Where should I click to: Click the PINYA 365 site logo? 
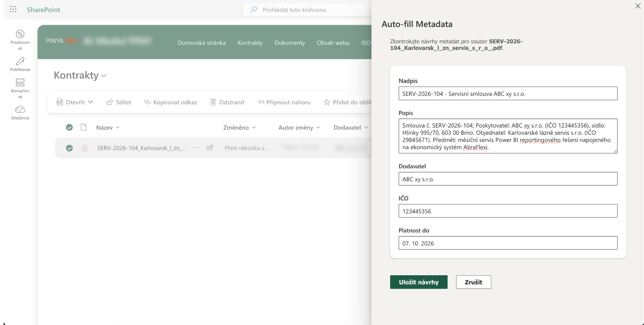pos(61,41)
